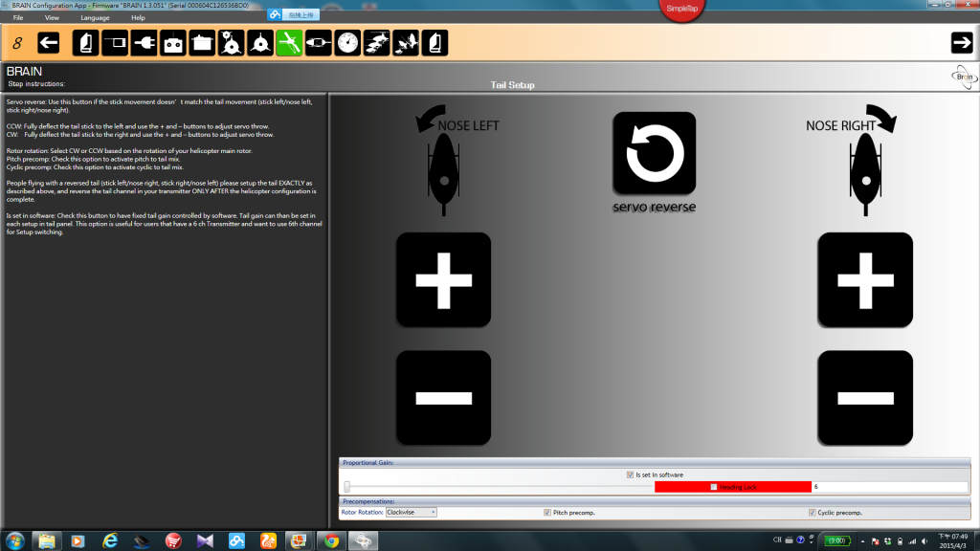
Task: Open the radio transmitter setup step
Action: (173, 43)
